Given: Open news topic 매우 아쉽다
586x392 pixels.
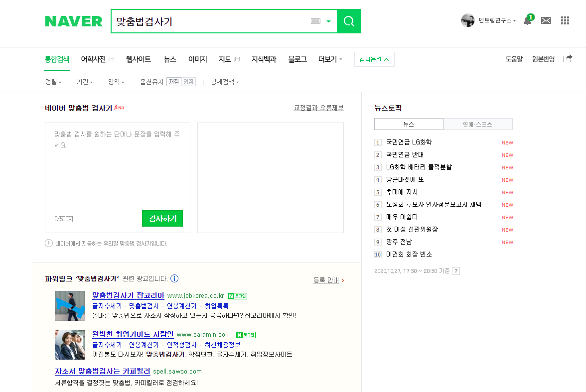Looking at the screenshot, I should coord(402,217).
